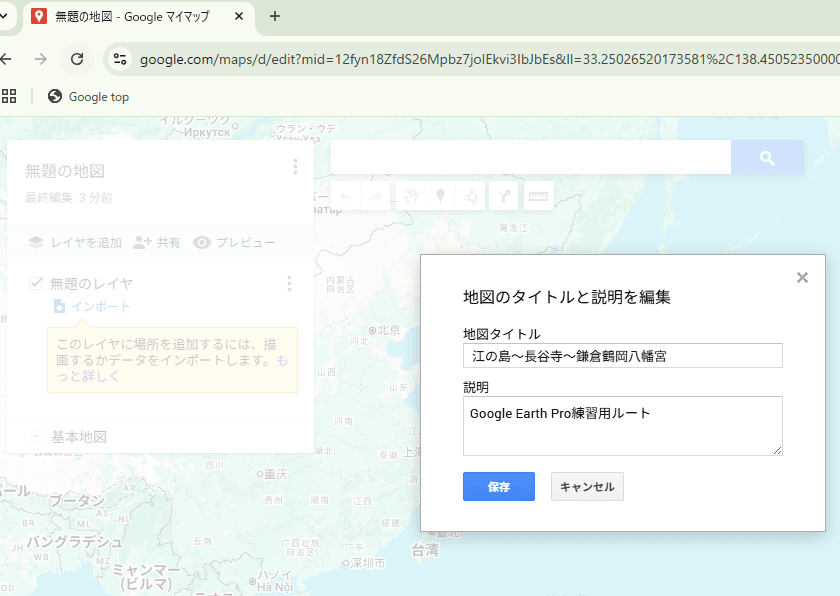
Task: Click the 説明 description text area
Action: tap(622, 426)
